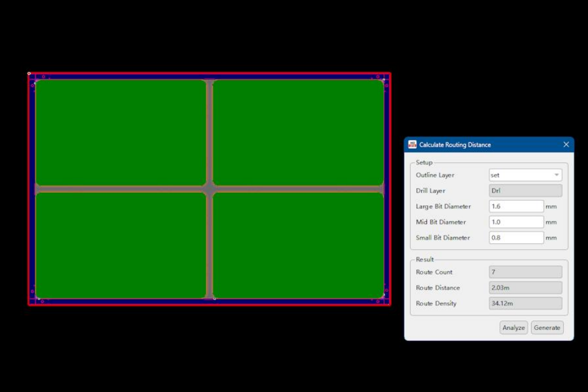
Task: Select the top-right green PCB board
Action: point(298,133)
